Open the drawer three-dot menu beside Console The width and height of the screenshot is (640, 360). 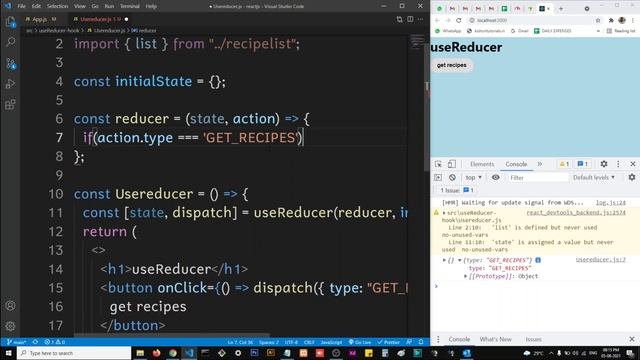438,339
